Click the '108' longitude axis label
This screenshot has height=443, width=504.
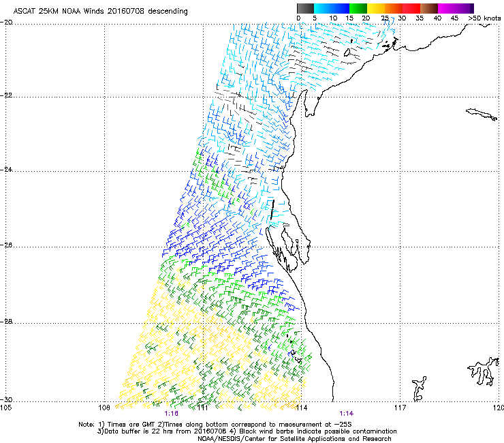104,408
